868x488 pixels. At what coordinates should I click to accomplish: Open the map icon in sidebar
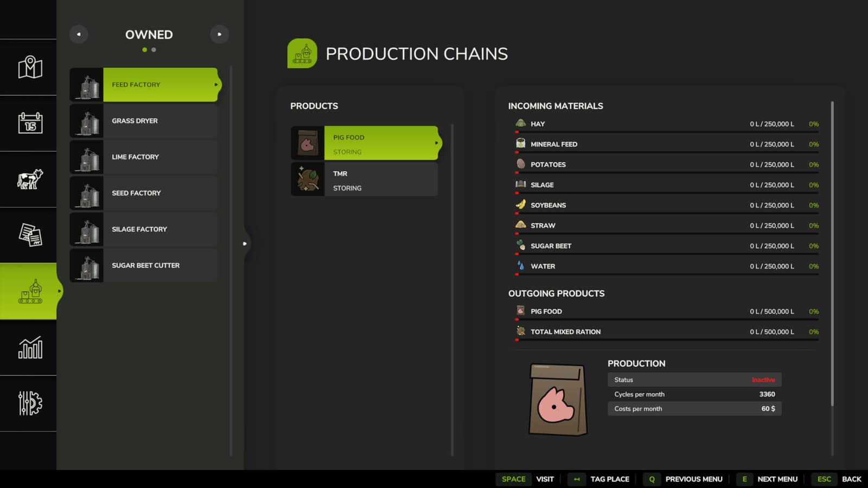pos(30,67)
